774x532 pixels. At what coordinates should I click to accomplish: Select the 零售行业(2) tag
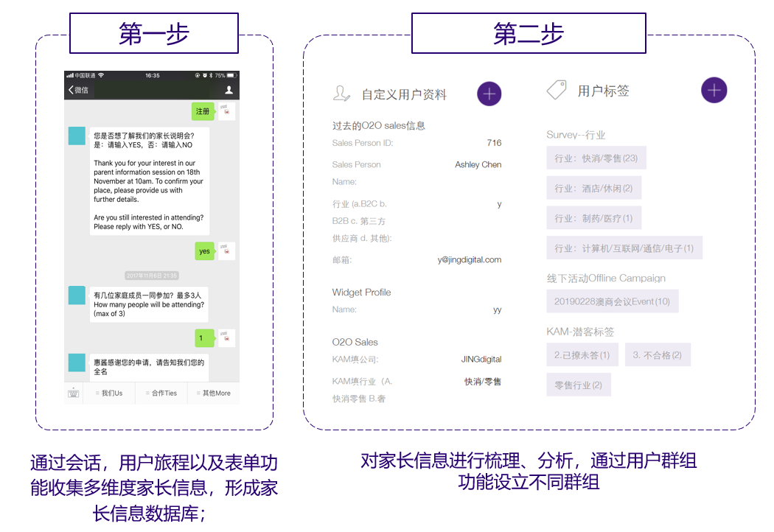[x=578, y=385]
